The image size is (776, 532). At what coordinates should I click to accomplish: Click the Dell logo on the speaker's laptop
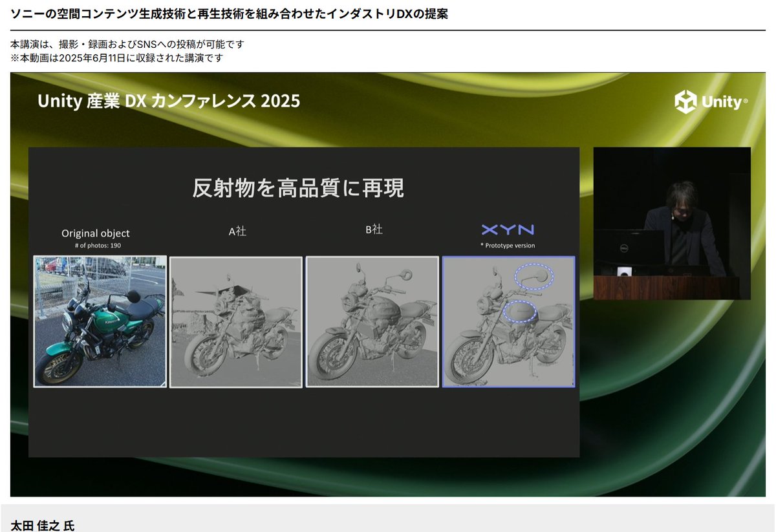pos(623,249)
